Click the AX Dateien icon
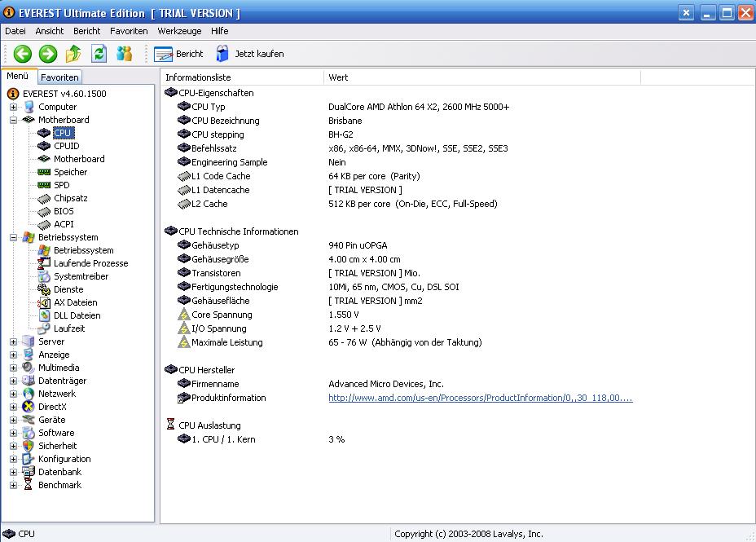The height and width of the screenshot is (542, 756). tap(44, 302)
